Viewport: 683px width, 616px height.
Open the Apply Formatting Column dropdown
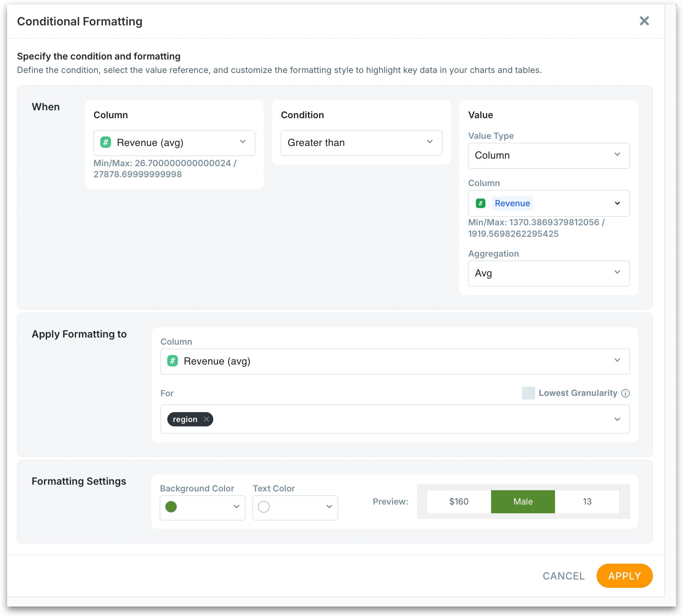pyautogui.click(x=394, y=361)
